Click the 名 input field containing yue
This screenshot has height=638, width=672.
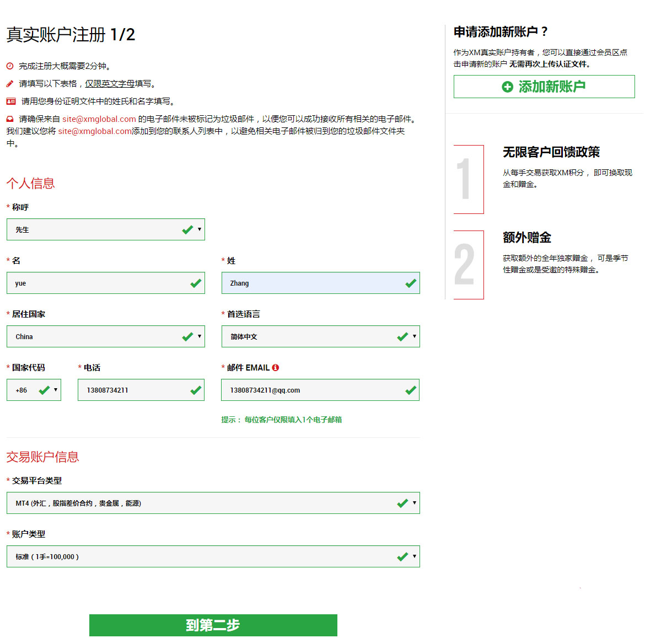106,283
